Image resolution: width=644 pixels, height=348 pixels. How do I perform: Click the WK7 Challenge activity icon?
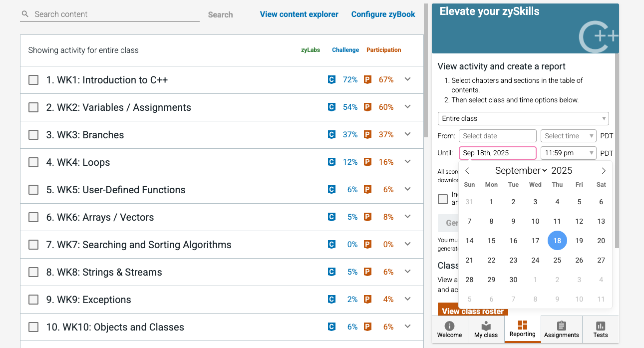pyautogui.click(x=331, y=244)
